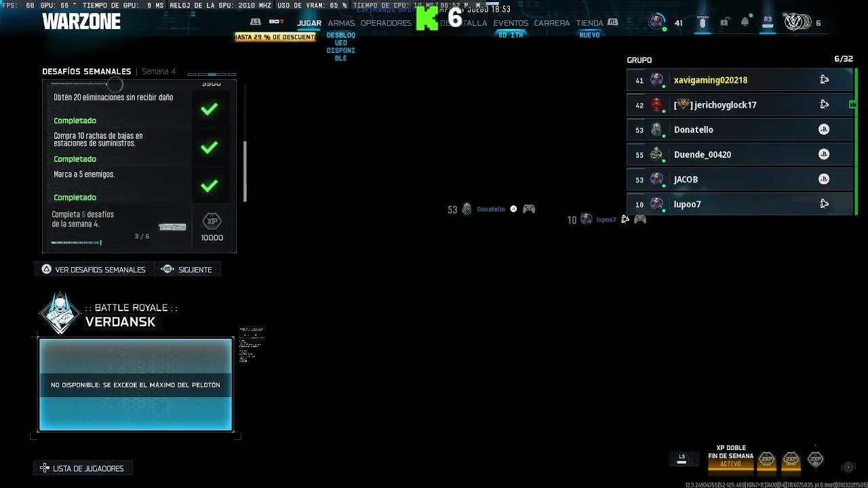The width and height of the screenshot is (868, 488).
Task: Click Battle.net platform icon for xavigaming020218
Action: [x=824, y=80]
